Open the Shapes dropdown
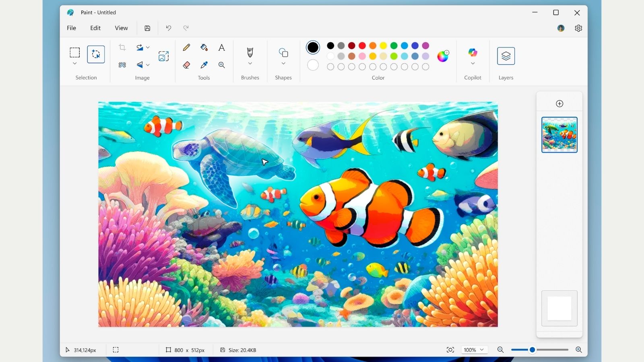Viewport: 644px width, 362px height. pos(283,64)
